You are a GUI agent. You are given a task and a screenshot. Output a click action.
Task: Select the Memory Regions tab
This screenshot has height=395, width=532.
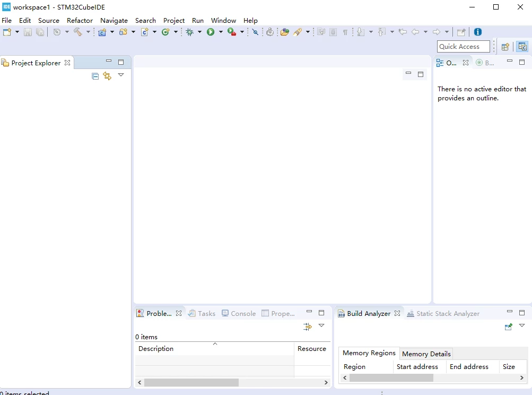[369, 353]
